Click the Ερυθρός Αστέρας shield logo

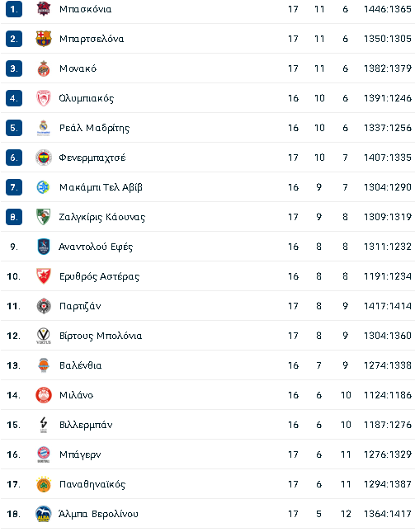coord(44,276)
